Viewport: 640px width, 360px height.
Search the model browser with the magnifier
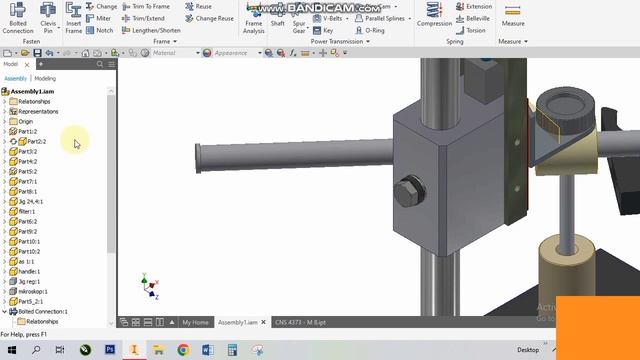pos(100,64)
